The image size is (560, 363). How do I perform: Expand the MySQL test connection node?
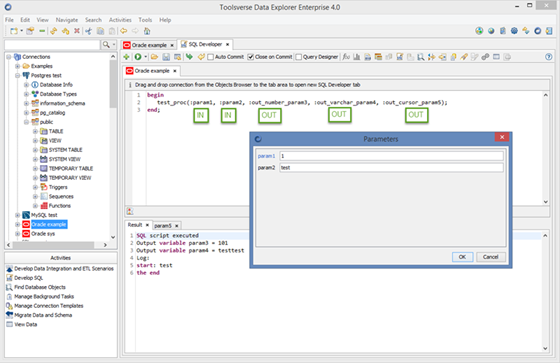tap(17, 215)
